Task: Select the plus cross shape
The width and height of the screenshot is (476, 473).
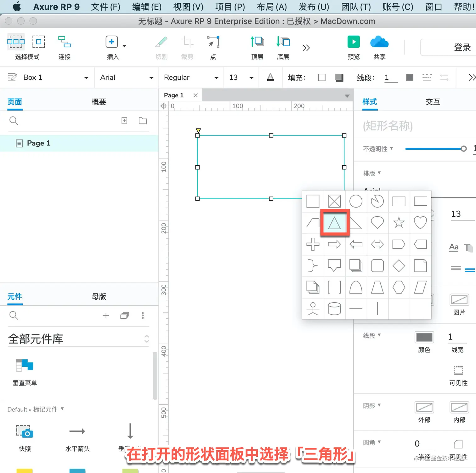Action: pos(313,244)
